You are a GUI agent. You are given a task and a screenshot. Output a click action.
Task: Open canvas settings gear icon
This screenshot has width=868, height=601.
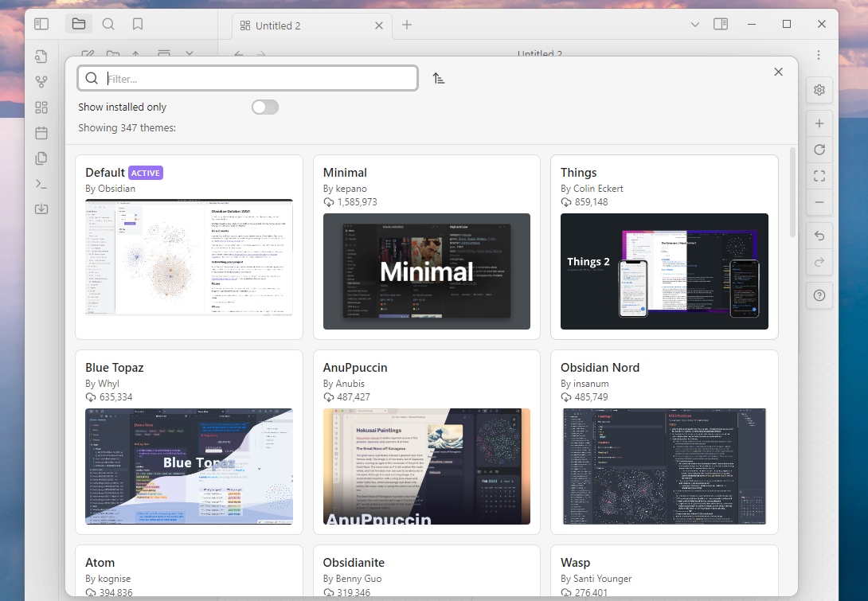point(819,90)
